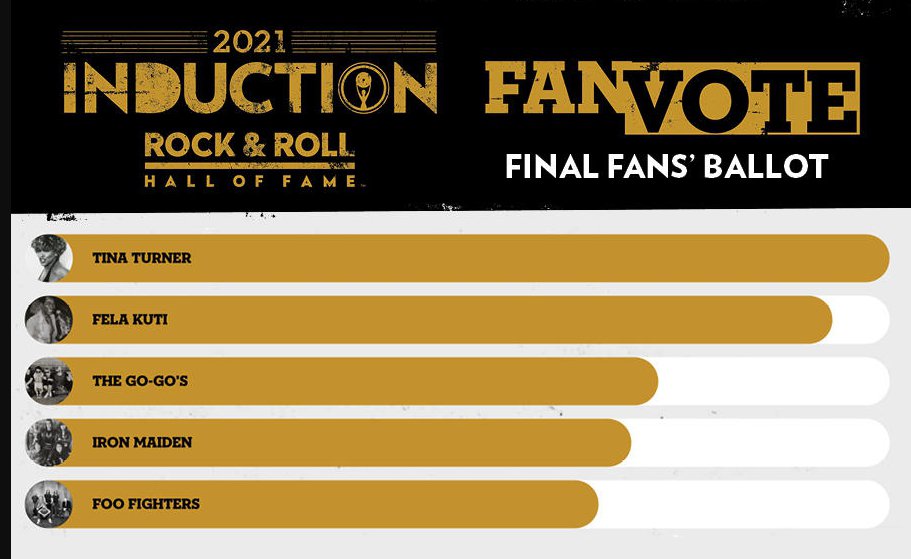Select Fela Kuti's circular avatar
This screenshot has height=559, width=911.
pos(49,320)
